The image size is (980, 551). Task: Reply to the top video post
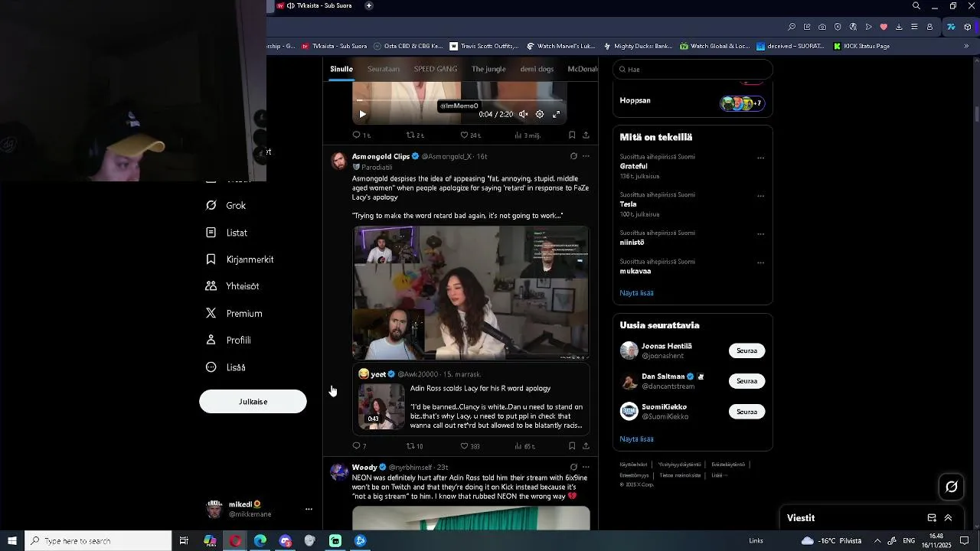click(361, 135)
